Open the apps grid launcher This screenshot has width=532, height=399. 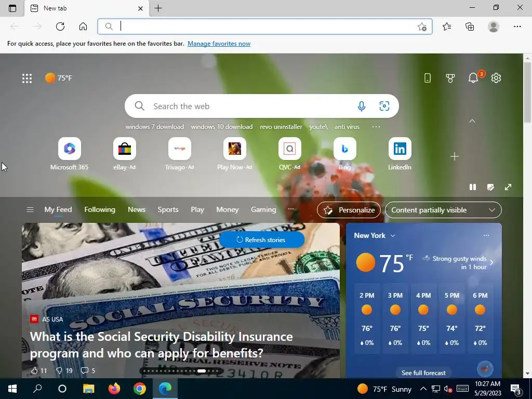pyautogui.click(x=27, y=78)
